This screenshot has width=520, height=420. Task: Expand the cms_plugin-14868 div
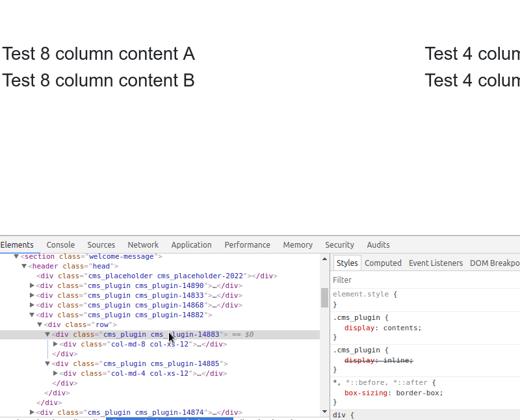point(32,305)
